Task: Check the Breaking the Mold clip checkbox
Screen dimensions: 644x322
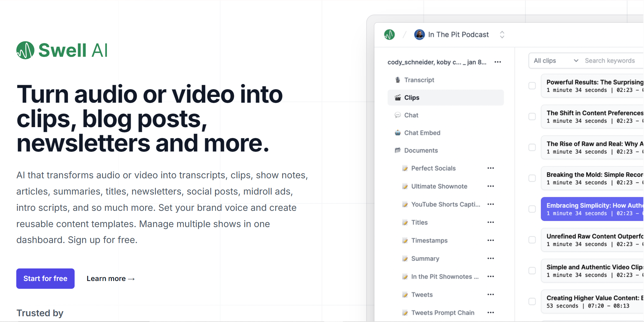Action: click(x=532, y=178)
